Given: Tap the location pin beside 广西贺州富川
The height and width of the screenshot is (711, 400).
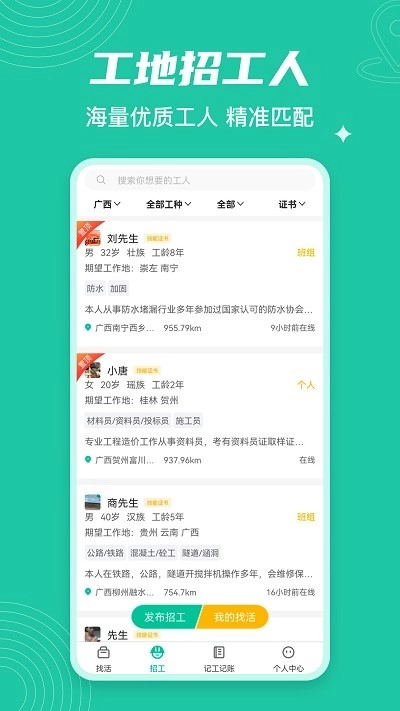Looking at the screenshot, I should tap(88, 460).
